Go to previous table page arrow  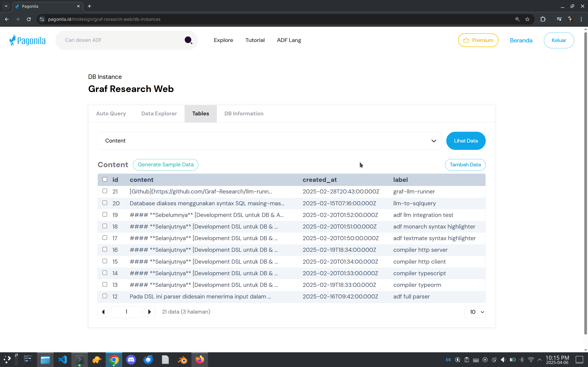pos(103,312)
